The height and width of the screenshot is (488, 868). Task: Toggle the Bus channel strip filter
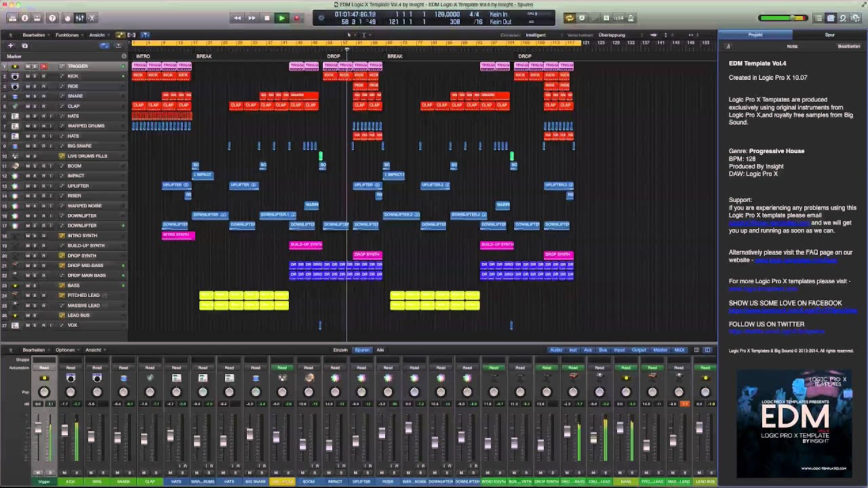(603, 350)
